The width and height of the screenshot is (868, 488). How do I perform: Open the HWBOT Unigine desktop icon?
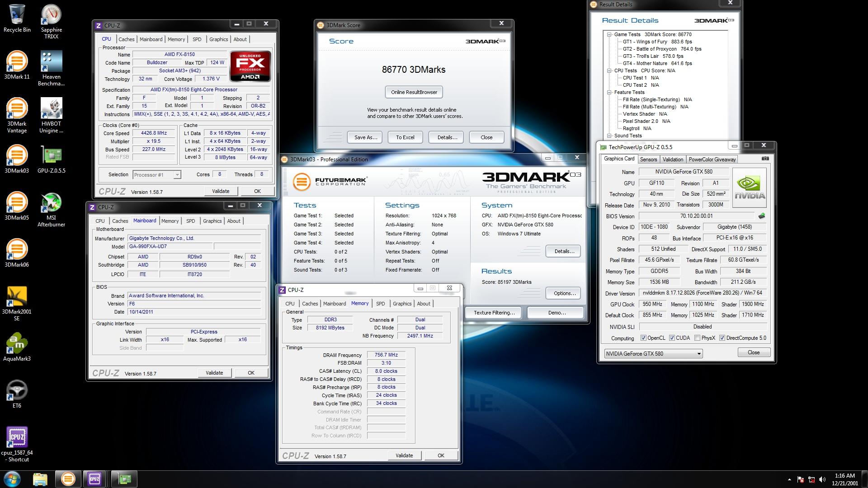point(51,115)
